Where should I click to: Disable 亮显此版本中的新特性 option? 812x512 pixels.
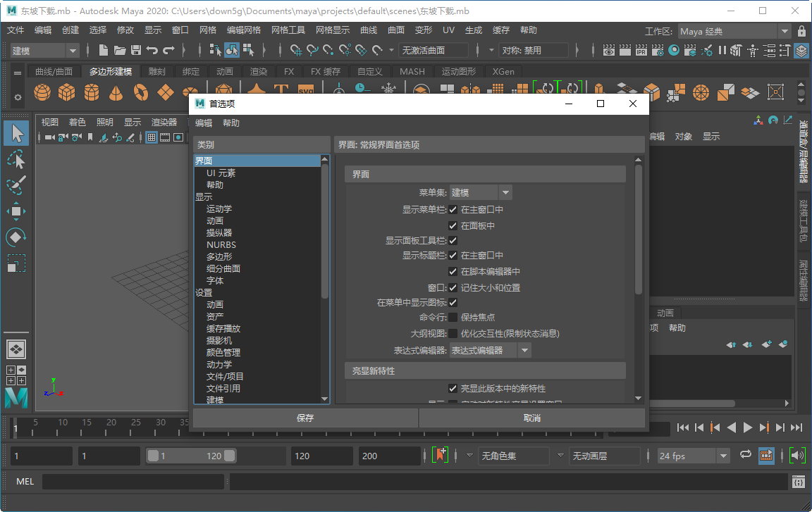point(453,388)
